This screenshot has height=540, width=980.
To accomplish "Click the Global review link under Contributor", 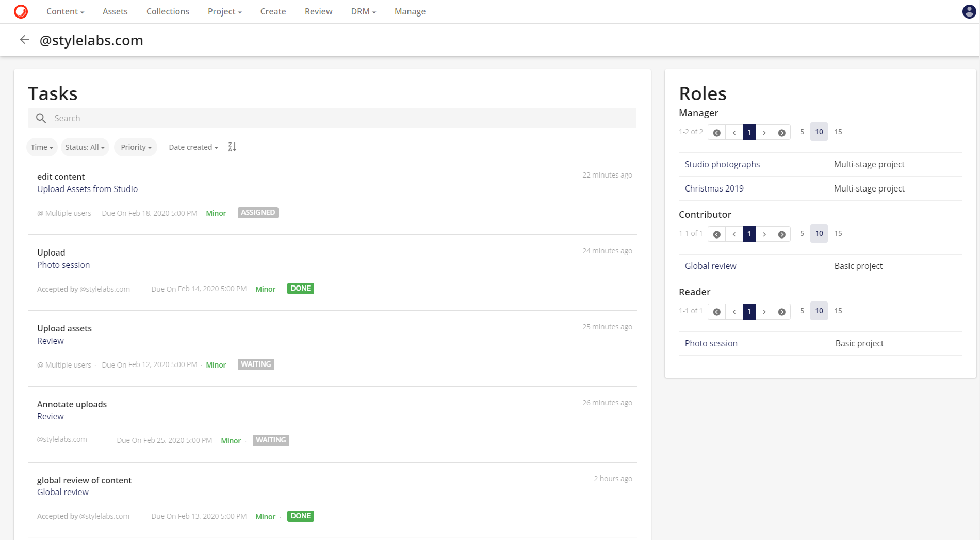I will click(x=710, y=265).
